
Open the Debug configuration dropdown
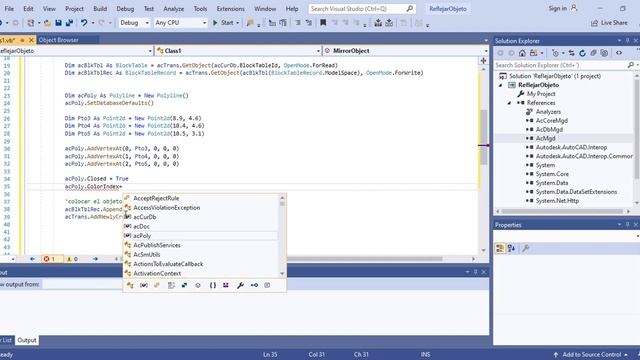tap(134, 23)
